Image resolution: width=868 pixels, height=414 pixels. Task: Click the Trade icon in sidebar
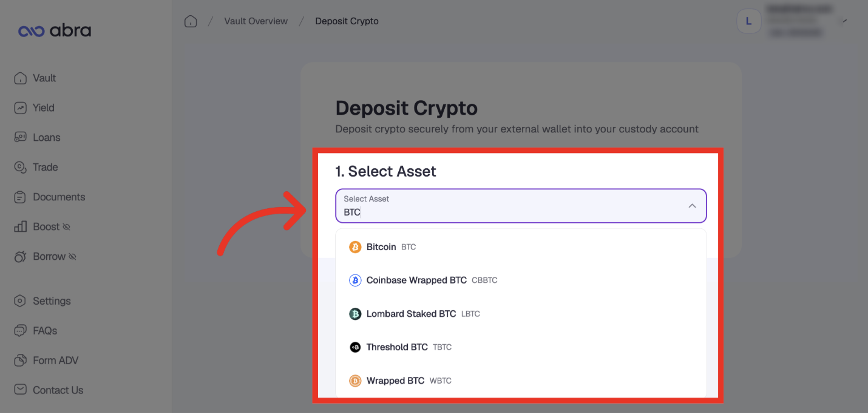coord(20,167)
